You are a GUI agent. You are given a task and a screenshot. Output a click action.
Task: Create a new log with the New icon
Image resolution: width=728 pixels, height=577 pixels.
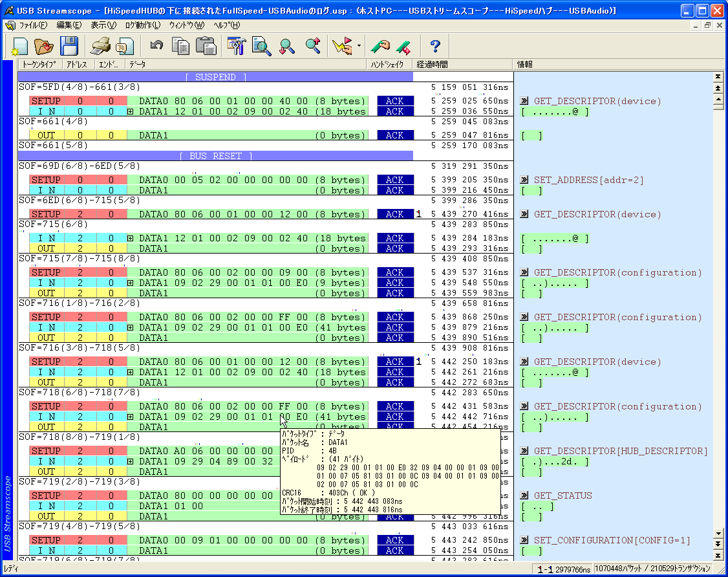tap(19, 46)
